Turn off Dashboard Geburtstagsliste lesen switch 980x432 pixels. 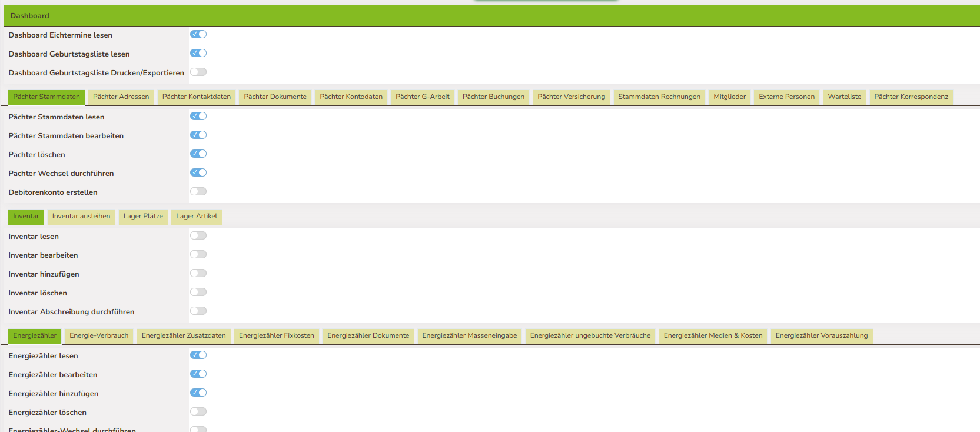pyautogui.click(x=198, y=54)
